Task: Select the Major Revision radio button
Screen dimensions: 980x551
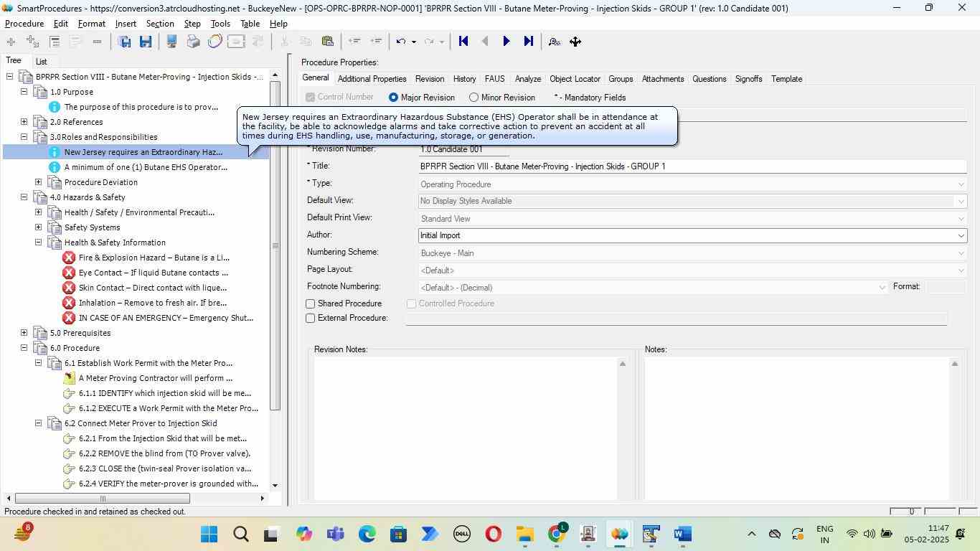Action: (393, 97)
